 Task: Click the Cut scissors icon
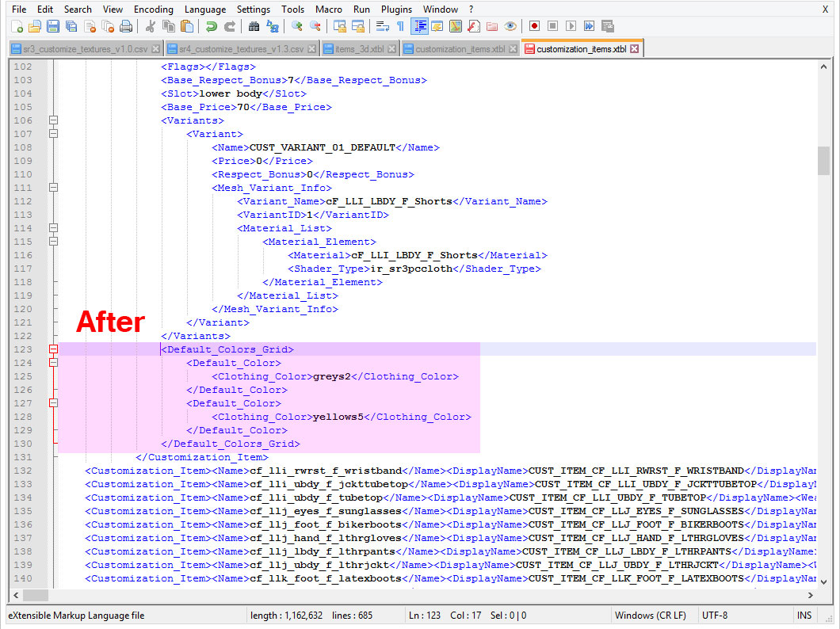tap(150, 26)
